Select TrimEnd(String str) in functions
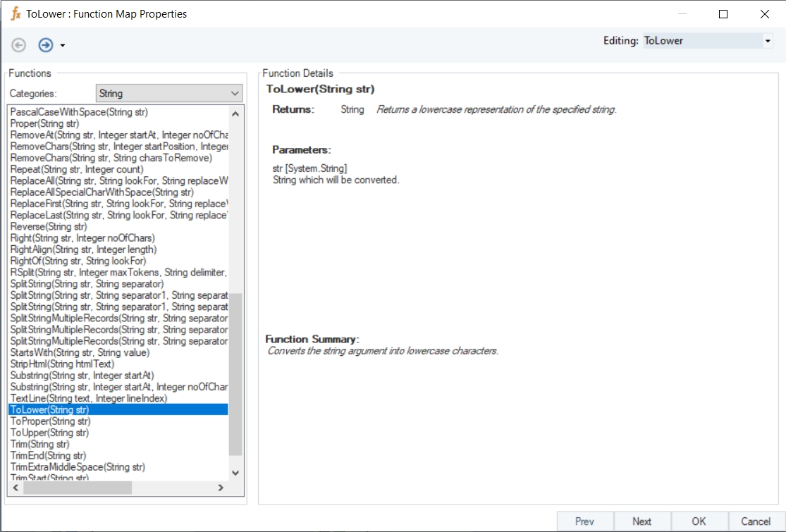The width and height of the screenshot is (786, 532). 49,456
